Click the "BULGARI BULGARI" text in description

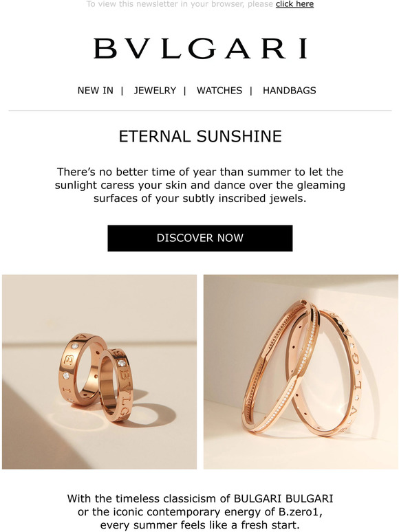[283, 498]
